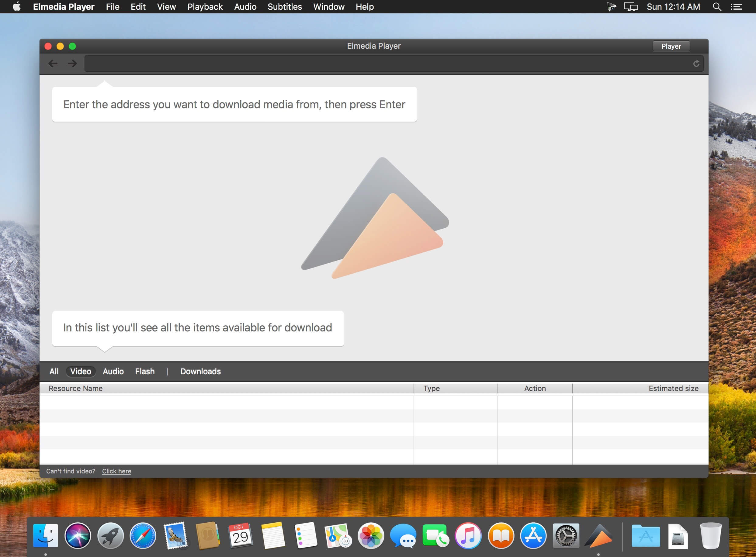
Task: Show the All resources filter
Action: click(x=54, y=371)
